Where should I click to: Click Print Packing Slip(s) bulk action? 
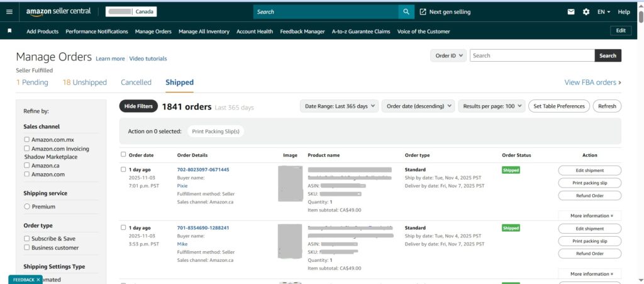click(216, 132)
